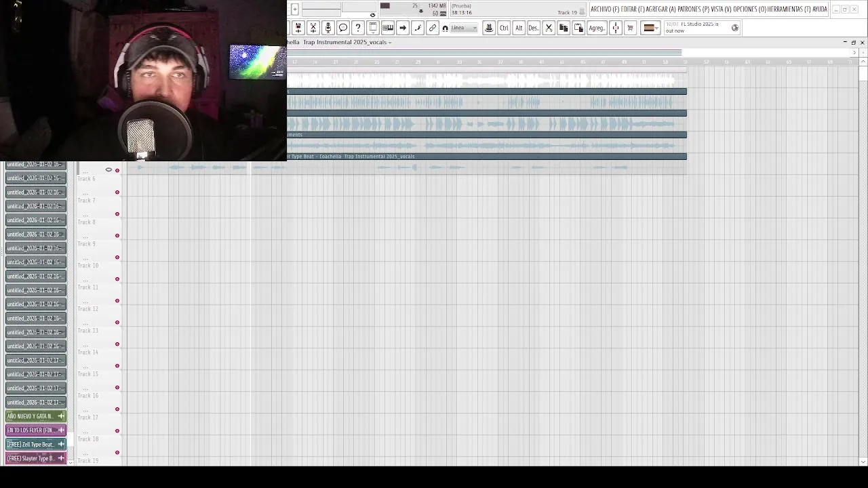Viewport: 868px width, 488px height.
Task: Click the Alt key button
Action: (519, 28)
